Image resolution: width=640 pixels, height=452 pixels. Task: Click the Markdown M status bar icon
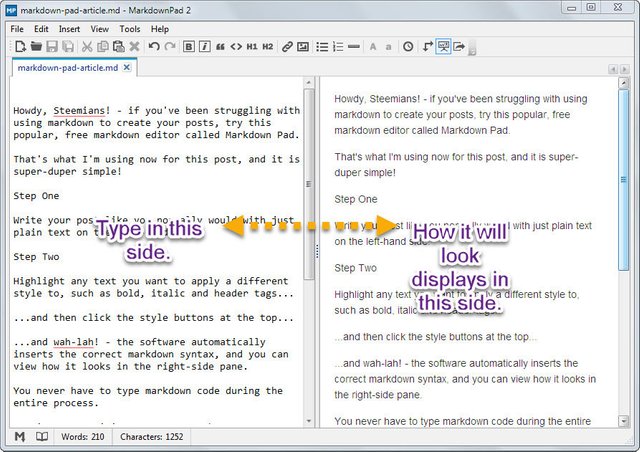pyautogui.click(x=20, y=437)
